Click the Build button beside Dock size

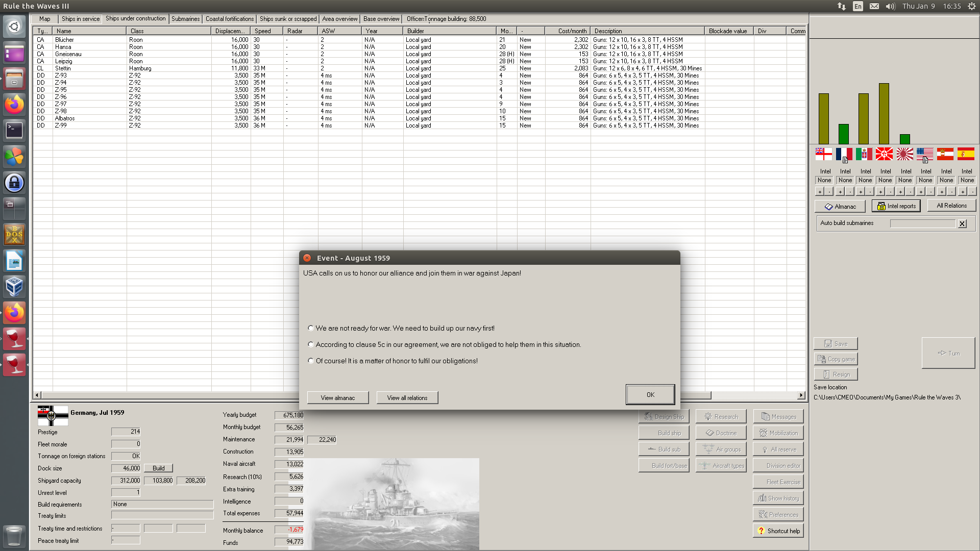(x=159, y=468)
